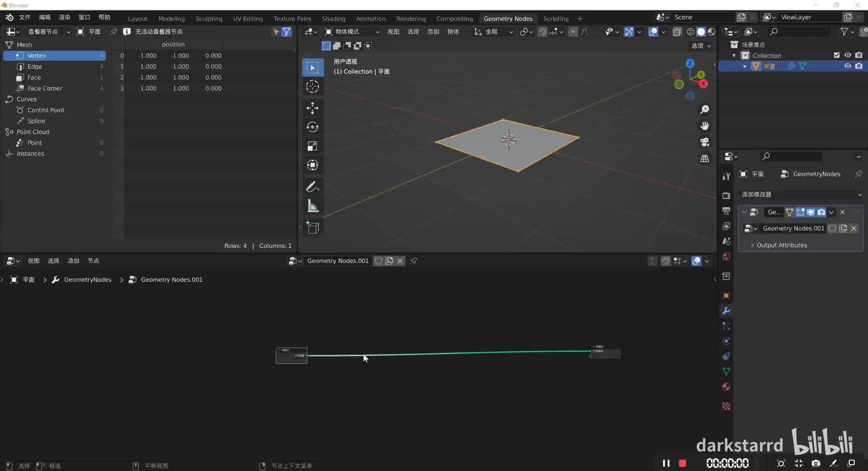Open the Tool properties tab
The width and height of the screenshot is (868, 471).
point(726,176)
